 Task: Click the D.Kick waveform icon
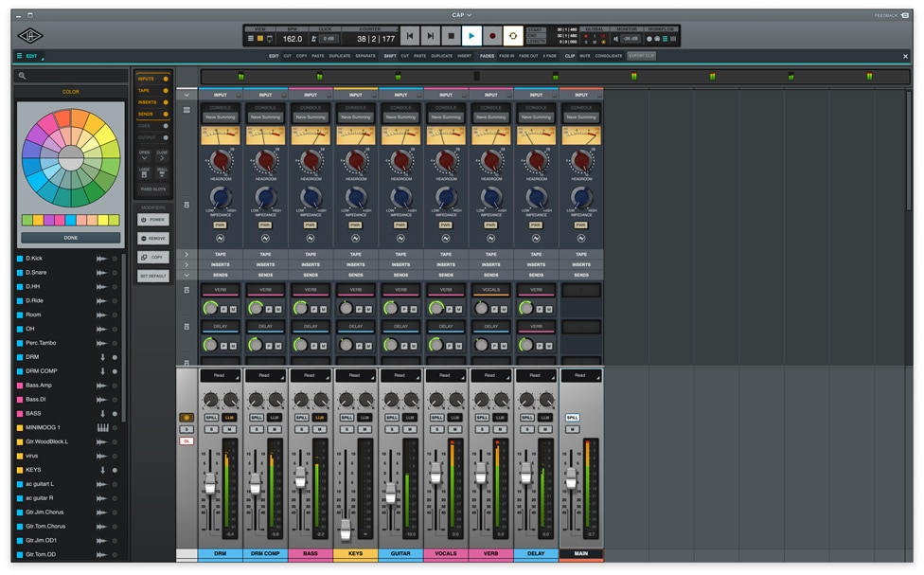[101, 259]
